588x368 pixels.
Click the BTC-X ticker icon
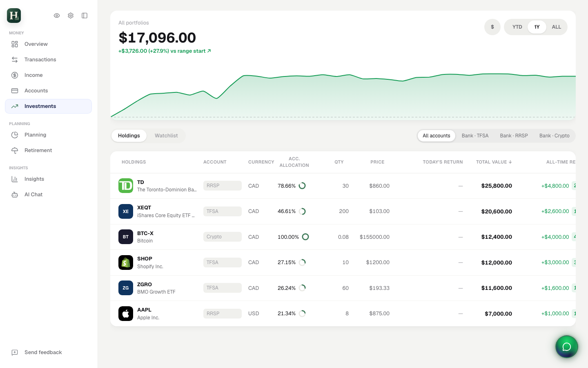point(126,237)
